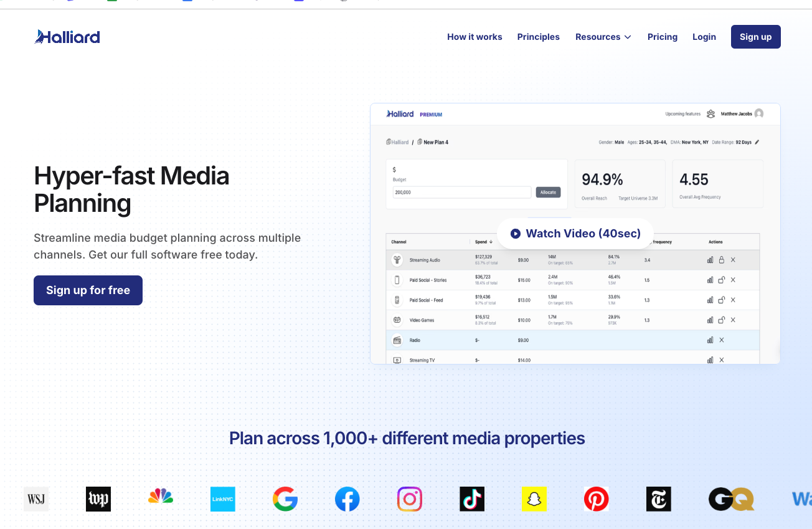Click the Instagram logo
This screenshot has width=812, height=529.
pyautogui.click(x=410, y=499)
